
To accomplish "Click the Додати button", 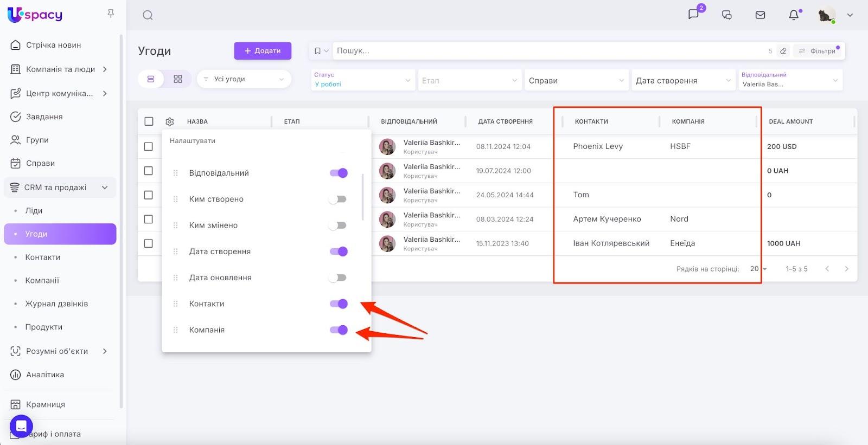I will (263, 51).
